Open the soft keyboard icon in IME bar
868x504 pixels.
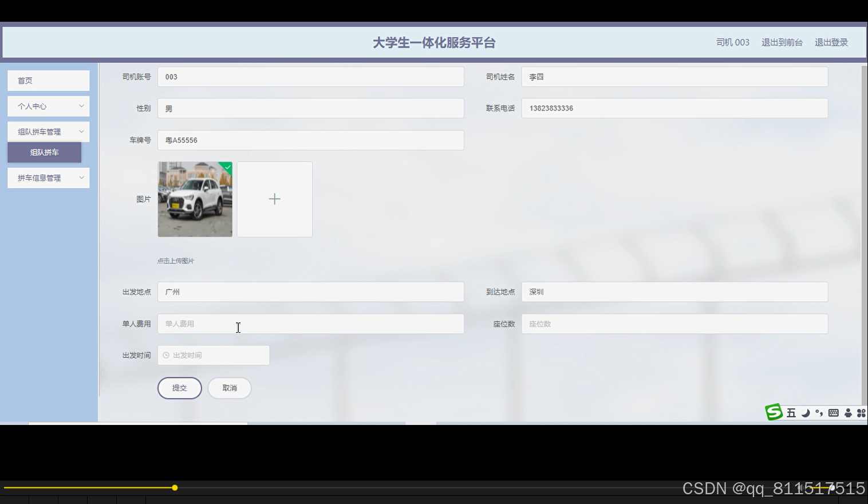click(834, 413)
